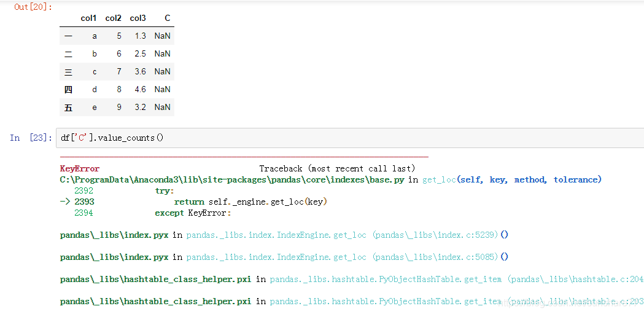Click the NaN cell in row 三
Image resolution: width=644 pixels, height=314 pixels.
pos(163,71)
